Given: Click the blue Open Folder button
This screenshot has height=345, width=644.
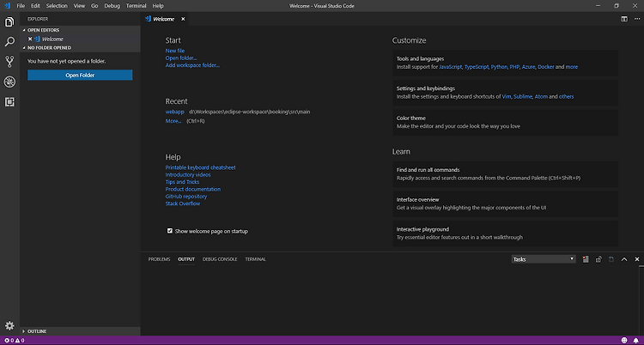Looking at the screenshot, I should pyautogui.click(x=80, y=76).
